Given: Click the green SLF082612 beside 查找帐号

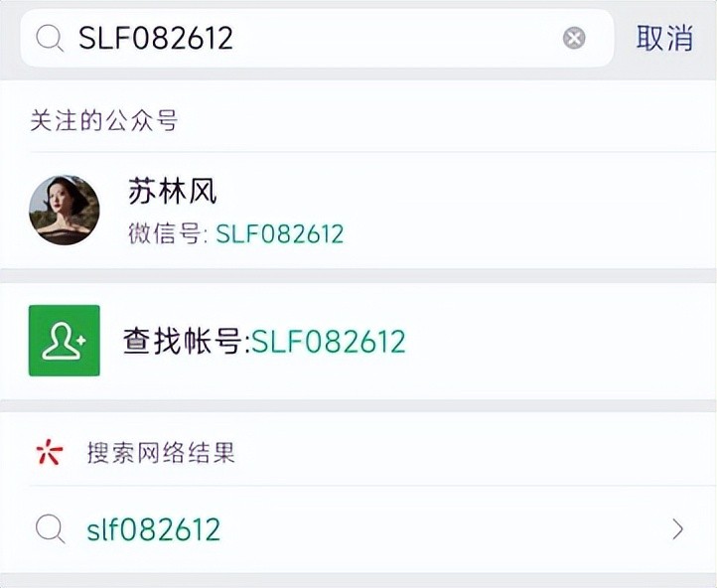Looking at the screenshot, I should (329, 342).
